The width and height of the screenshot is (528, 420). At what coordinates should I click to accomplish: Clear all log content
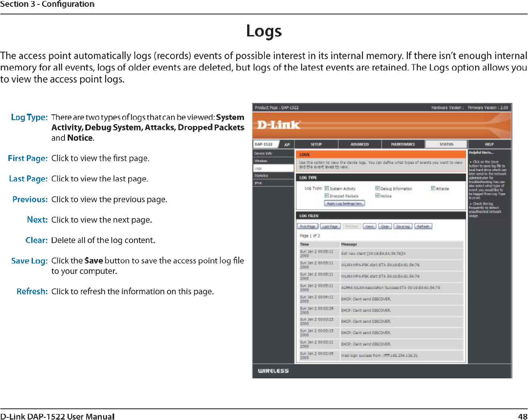coord(385,226)
